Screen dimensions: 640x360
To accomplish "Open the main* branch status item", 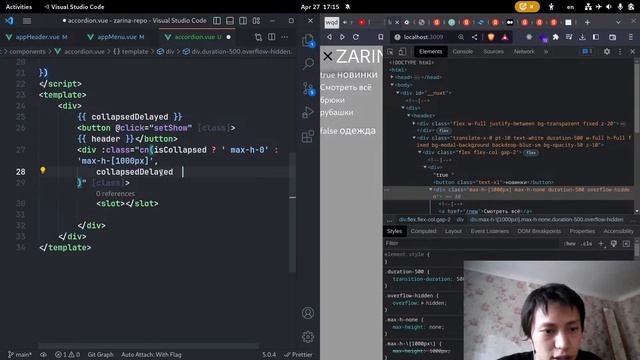I will (20, 355).
